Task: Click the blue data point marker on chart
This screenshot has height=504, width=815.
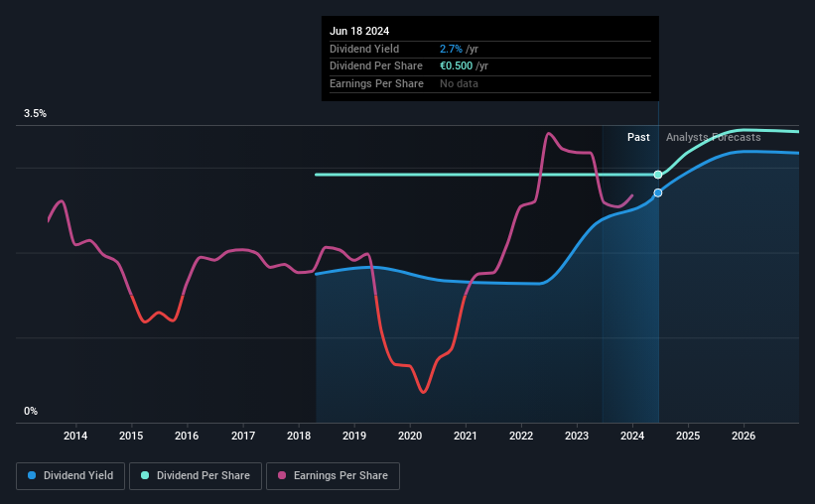Action: 658,192
